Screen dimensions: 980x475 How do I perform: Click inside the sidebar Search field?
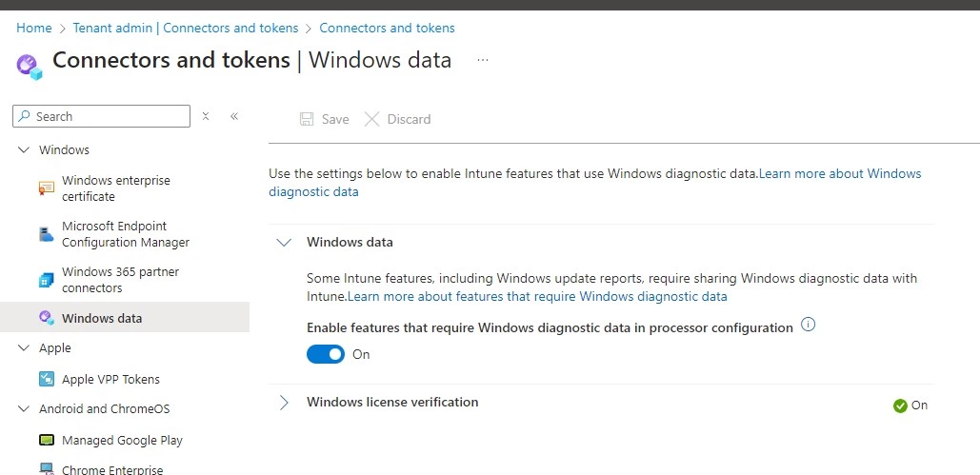click(x=101, y=116)
